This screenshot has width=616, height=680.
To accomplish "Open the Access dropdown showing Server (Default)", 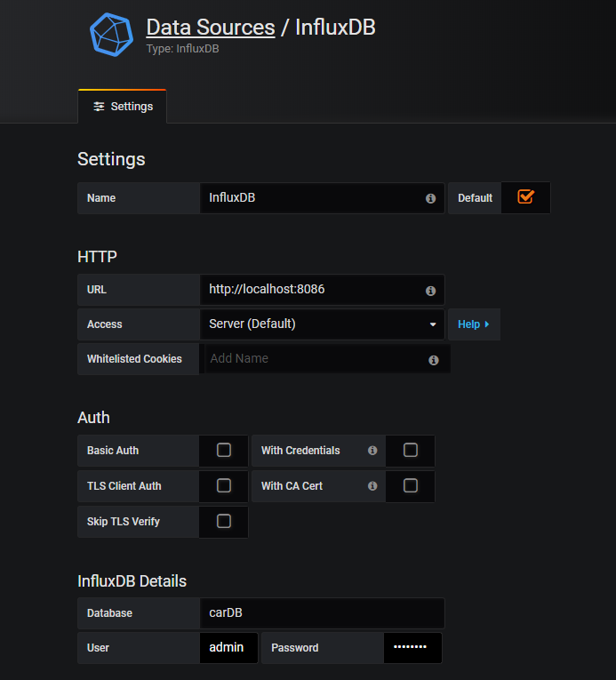I will click(322, 324).
